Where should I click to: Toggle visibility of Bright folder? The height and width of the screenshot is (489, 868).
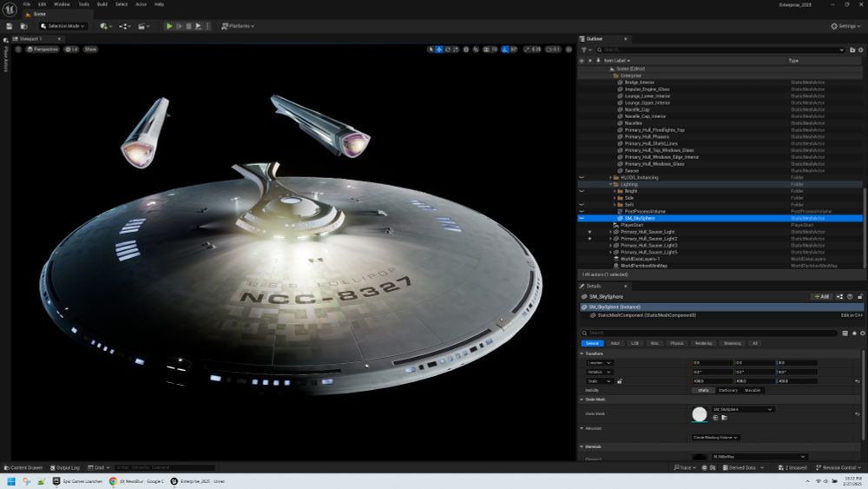coord(582,191)
